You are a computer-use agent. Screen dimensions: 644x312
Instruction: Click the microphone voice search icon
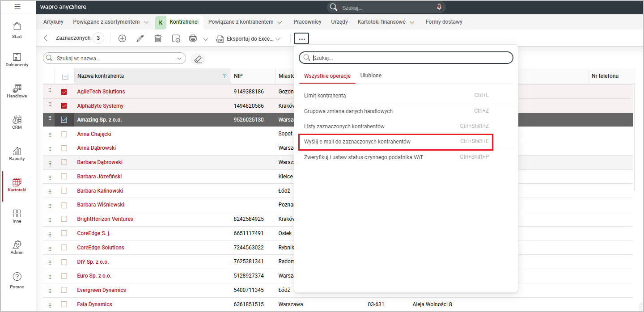[x=439, y=7]
